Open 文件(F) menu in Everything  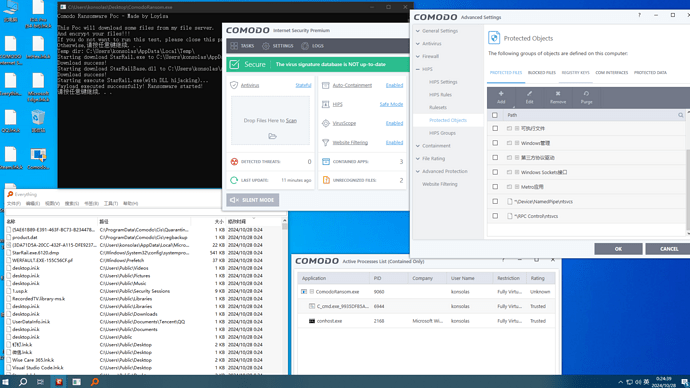14,204
